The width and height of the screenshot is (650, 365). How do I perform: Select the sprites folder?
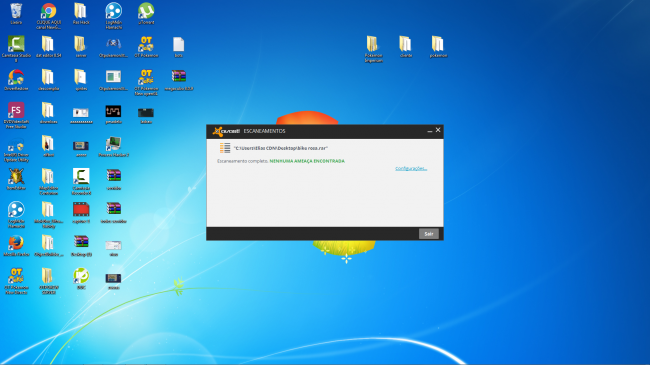pyautogui.click(x=81, y=80)
